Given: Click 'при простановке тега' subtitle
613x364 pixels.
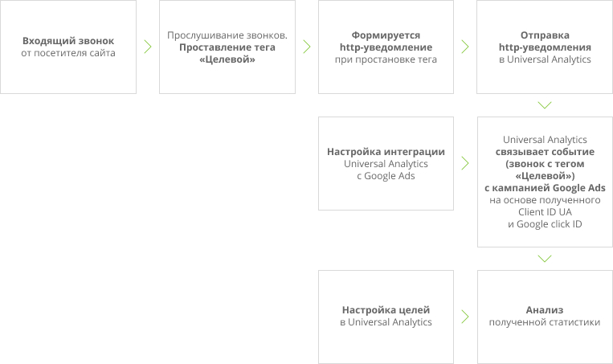Looking at the screenshot, I should (386, 59).
